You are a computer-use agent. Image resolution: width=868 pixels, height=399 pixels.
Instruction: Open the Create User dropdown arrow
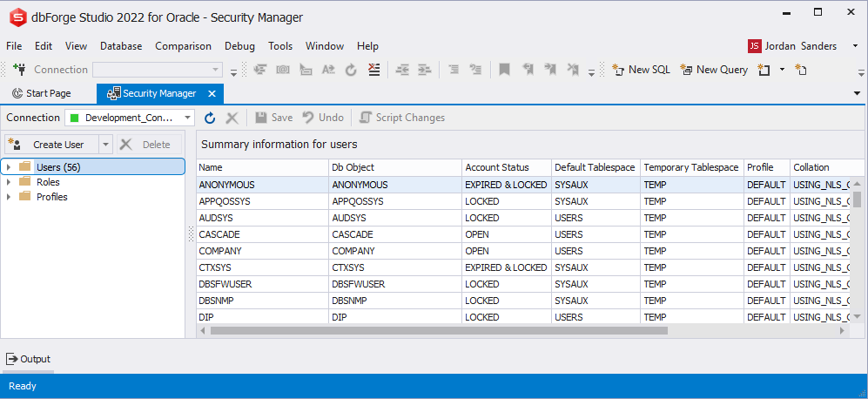[x=105, y=145]
